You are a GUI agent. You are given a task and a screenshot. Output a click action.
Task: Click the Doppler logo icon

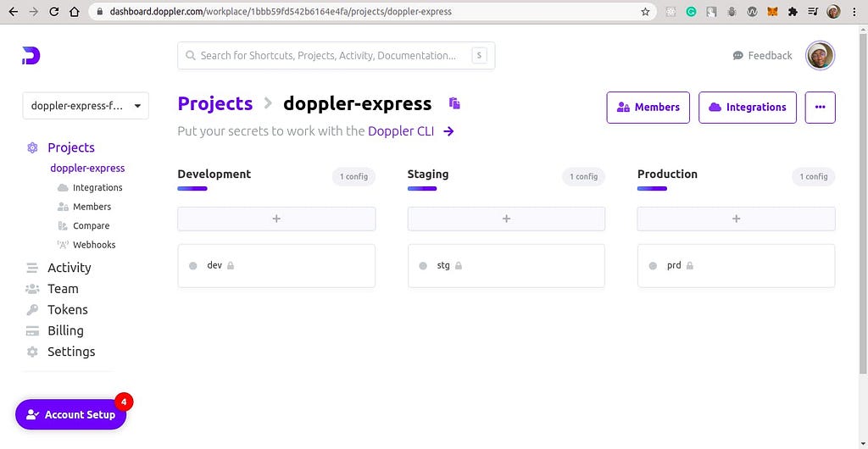(x=31, y=55)
